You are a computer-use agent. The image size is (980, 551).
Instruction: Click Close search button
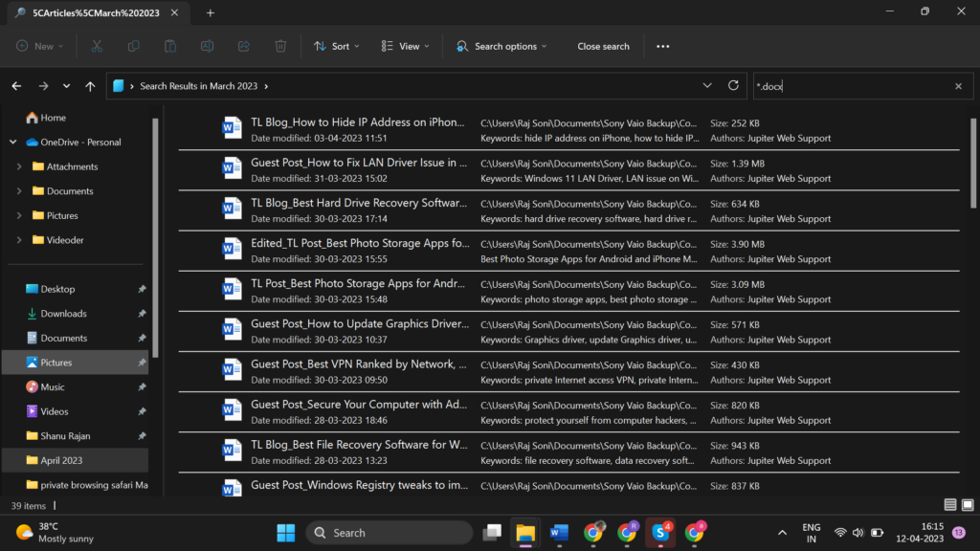point(603,46)
